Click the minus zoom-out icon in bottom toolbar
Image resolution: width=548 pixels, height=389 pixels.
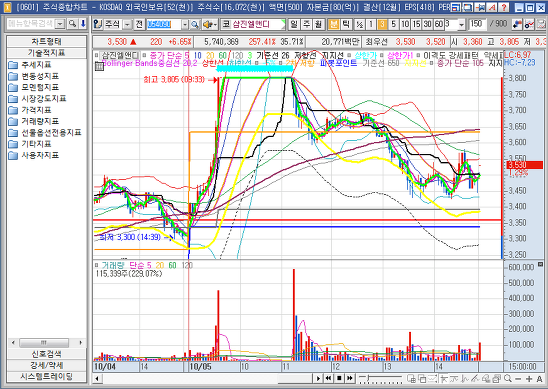click(518, 379)
